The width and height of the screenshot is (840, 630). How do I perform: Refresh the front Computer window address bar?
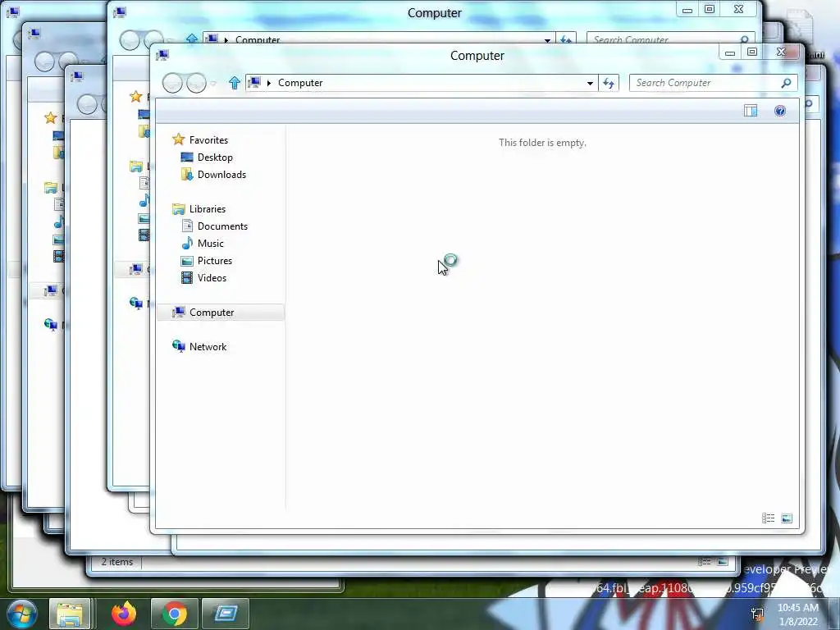[609, 83]
